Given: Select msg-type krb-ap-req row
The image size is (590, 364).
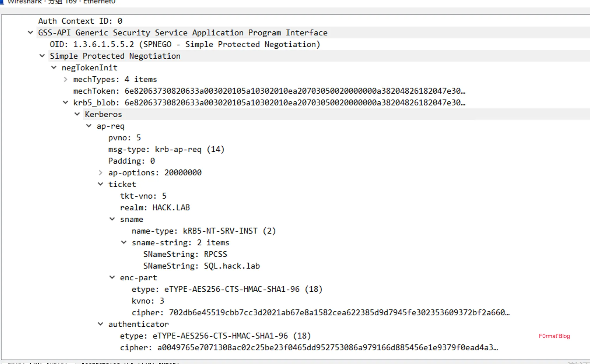Looking at the screenshot, I should pyautogui.click(x=166, y=149).
